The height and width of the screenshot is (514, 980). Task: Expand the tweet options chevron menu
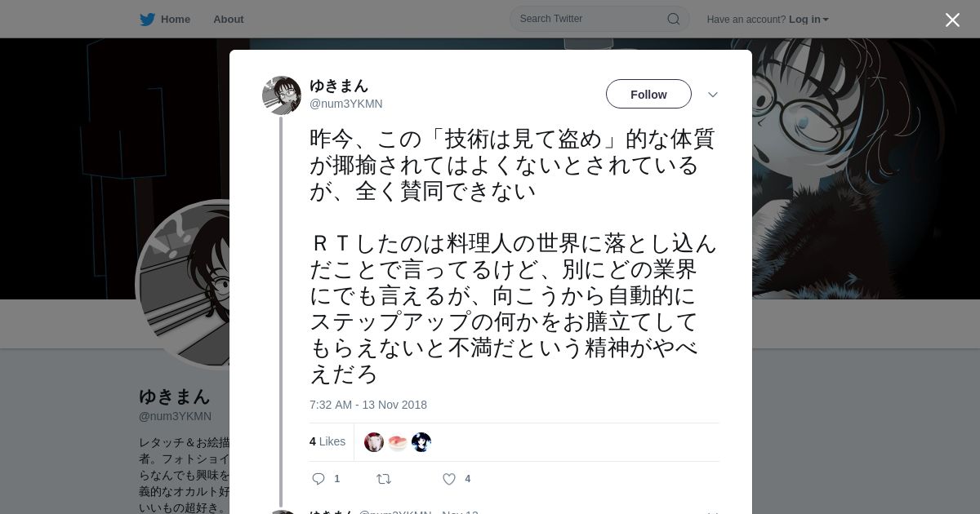[713, 95]
